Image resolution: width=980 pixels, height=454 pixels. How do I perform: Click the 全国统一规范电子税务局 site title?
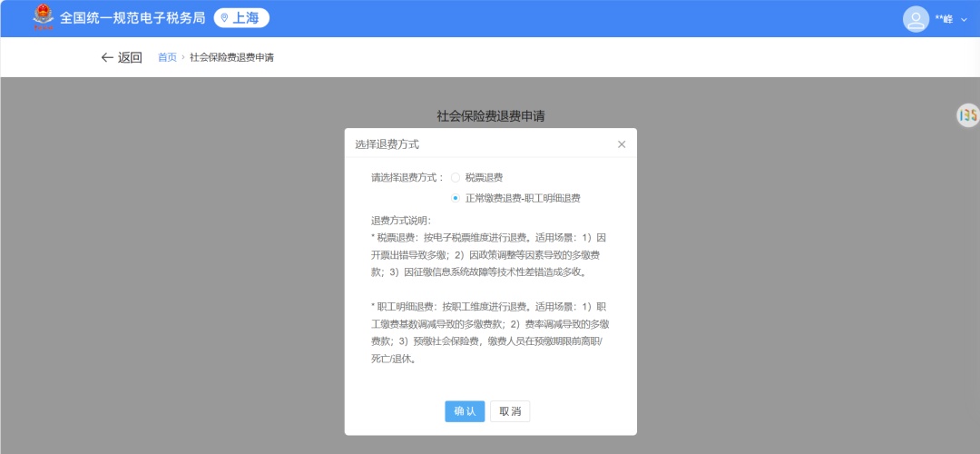132,18
